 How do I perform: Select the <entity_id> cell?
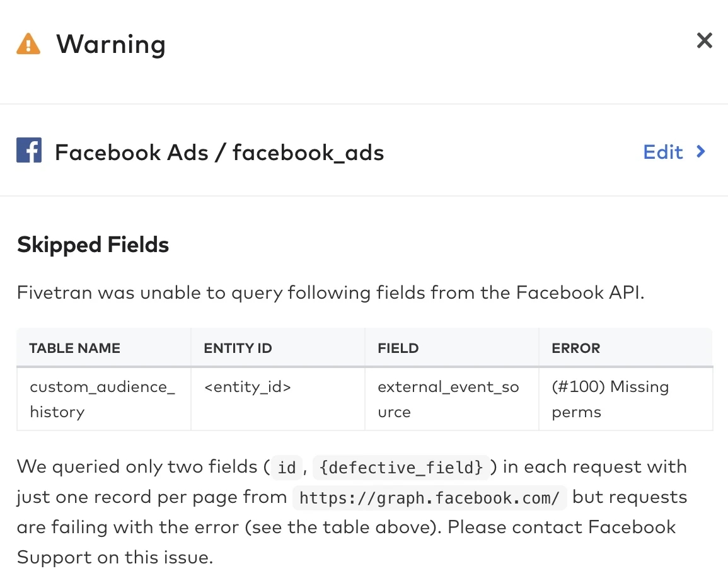[x=248, y=387]
